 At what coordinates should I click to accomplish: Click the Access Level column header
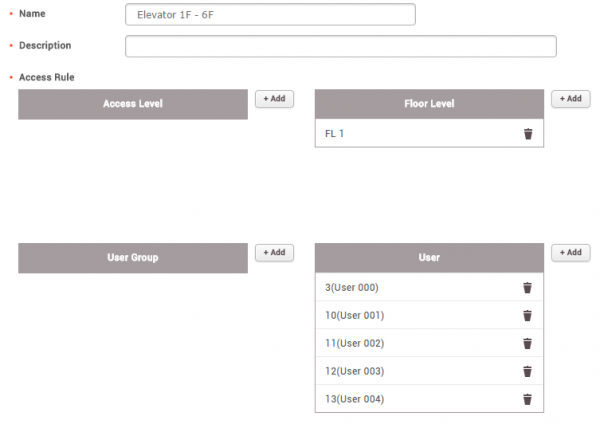133,104
